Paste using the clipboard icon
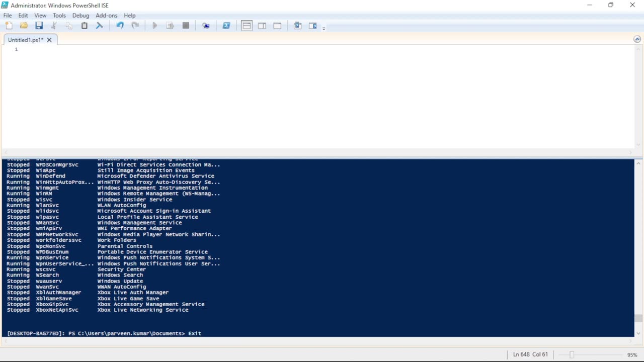Image resolution: width=644 pixels, height=362 pixels. tap(84, 26)
